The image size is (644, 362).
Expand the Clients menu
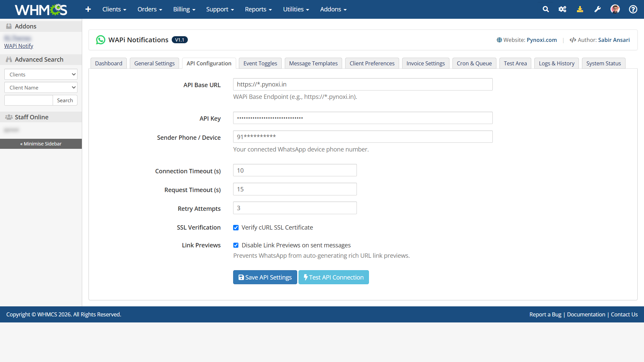point(114,9)
